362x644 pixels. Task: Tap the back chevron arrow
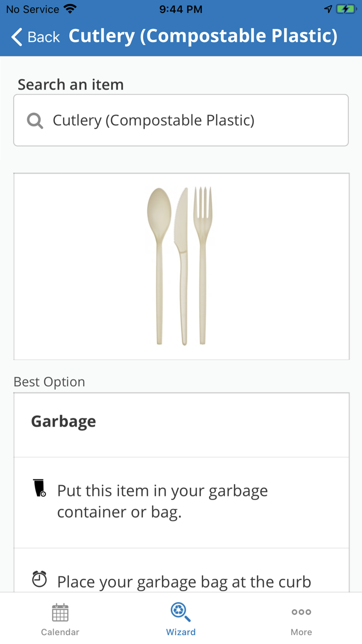tap(17, 37)
